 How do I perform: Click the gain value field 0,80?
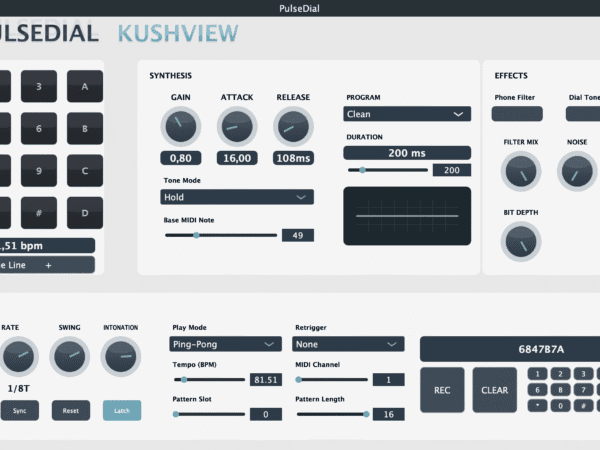[x=181, y=158]
